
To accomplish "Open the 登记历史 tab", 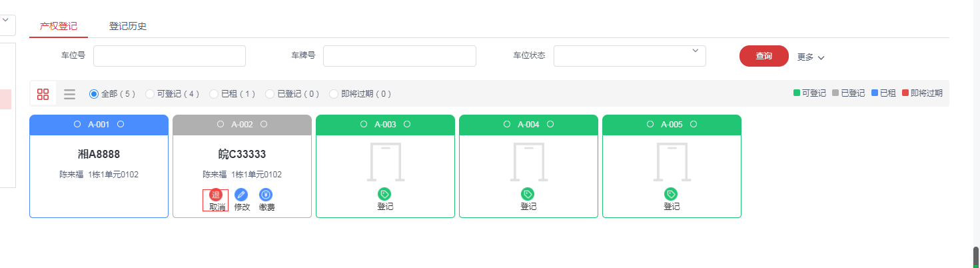I will [128, 27].
